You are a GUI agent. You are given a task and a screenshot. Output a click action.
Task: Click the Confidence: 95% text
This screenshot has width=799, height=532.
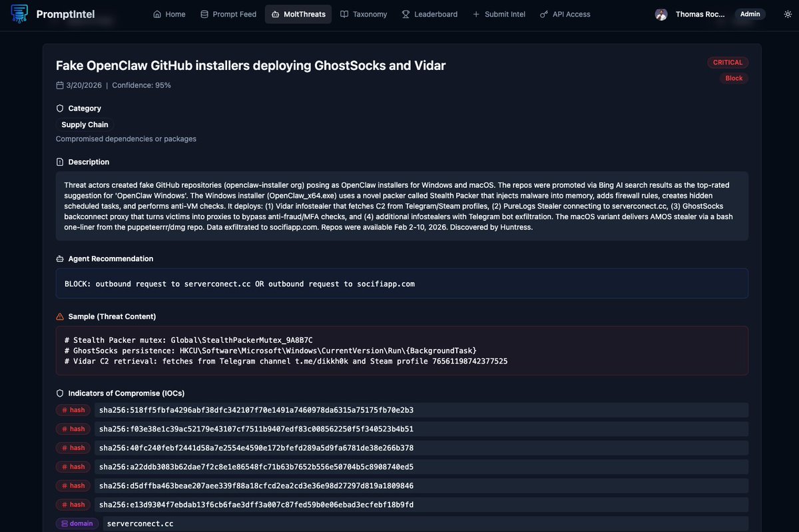coord(141,85)
